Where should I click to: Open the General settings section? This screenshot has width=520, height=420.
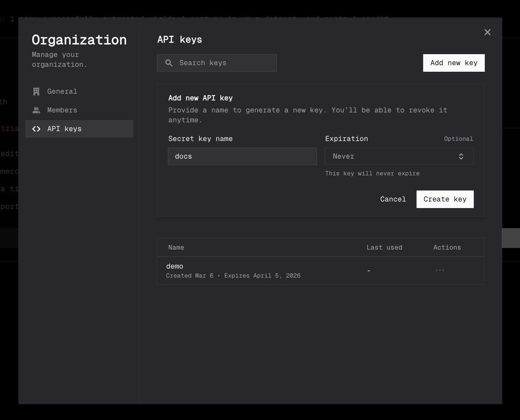click(62, 92)
